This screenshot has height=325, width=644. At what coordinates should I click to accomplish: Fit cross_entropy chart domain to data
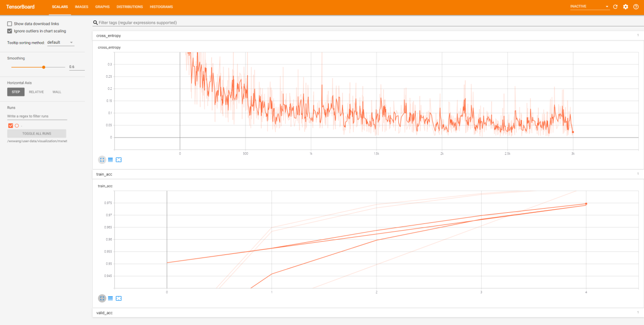(119, 159)
